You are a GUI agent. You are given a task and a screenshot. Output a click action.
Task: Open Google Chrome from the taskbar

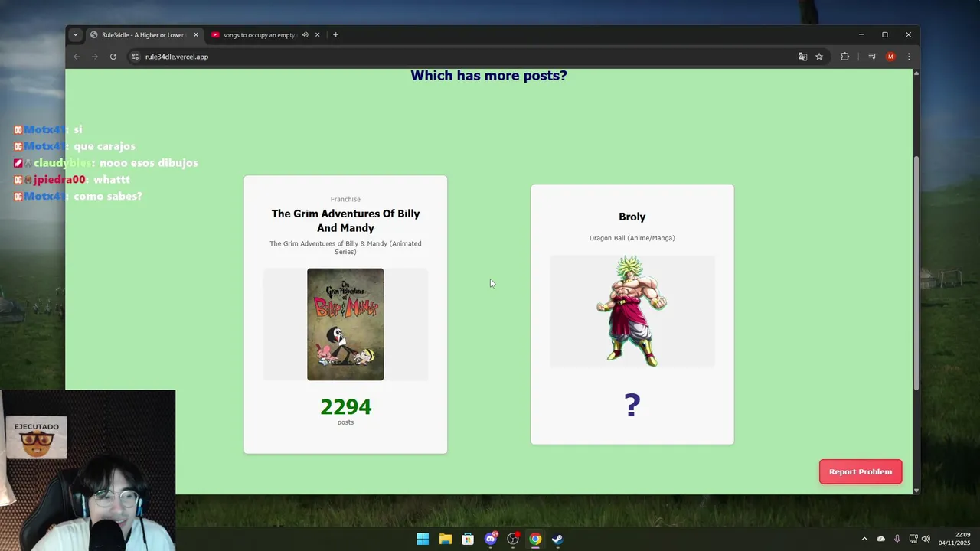click(x=535, y=539)
